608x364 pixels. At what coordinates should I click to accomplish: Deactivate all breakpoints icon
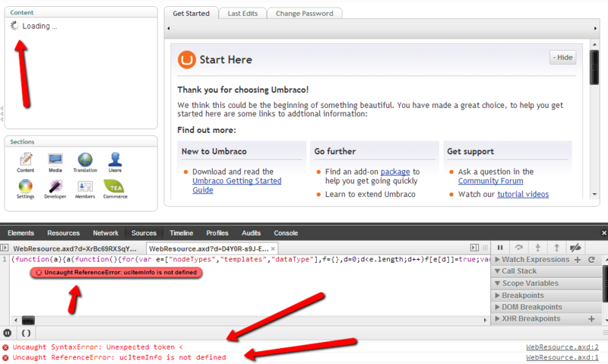[x=575, y=247]
